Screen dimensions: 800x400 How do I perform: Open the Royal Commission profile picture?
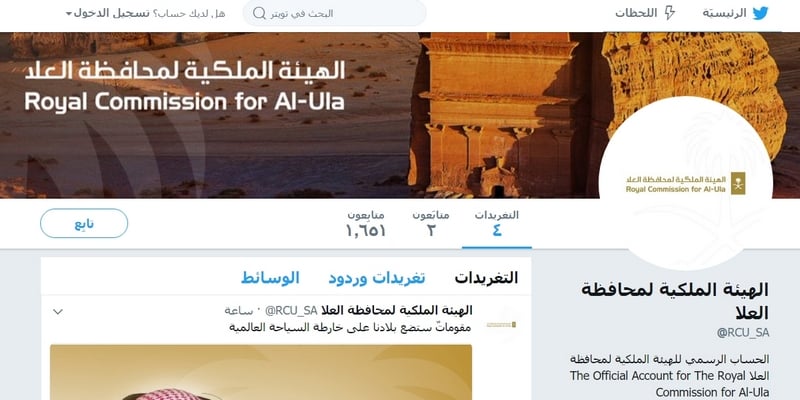pyautogui.click(x=686, y=183)
